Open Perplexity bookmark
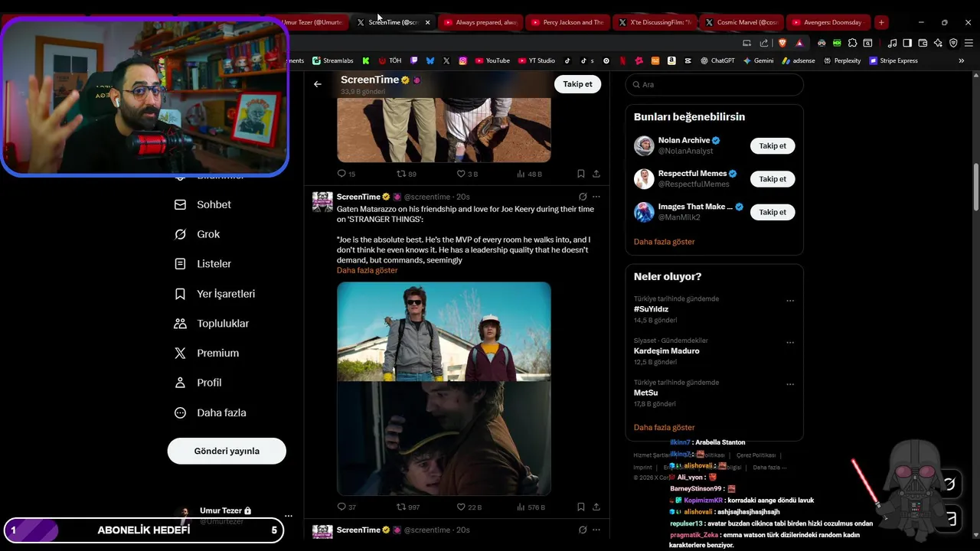 coord(842,60)
